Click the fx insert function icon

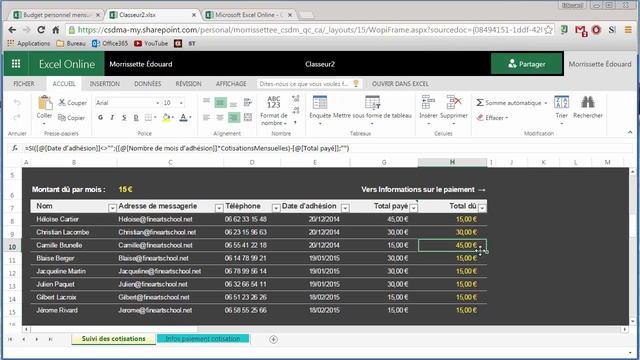pos(15,148)
